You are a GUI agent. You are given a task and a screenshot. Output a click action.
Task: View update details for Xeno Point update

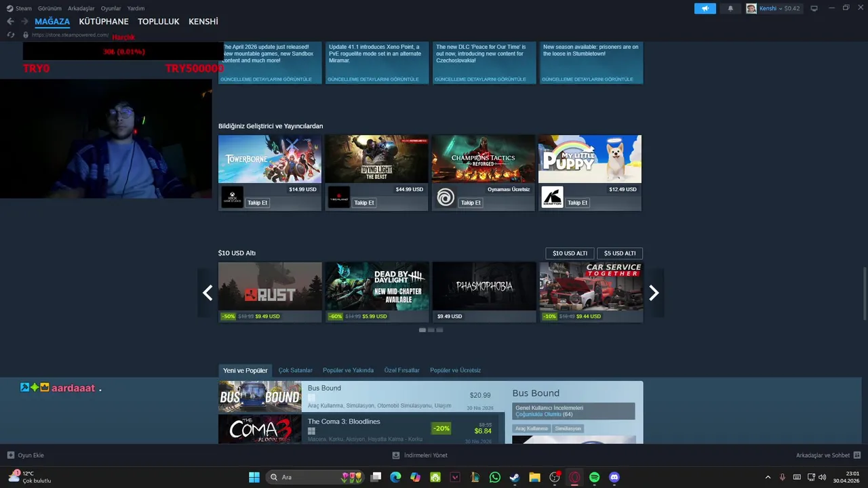[373, 79]
